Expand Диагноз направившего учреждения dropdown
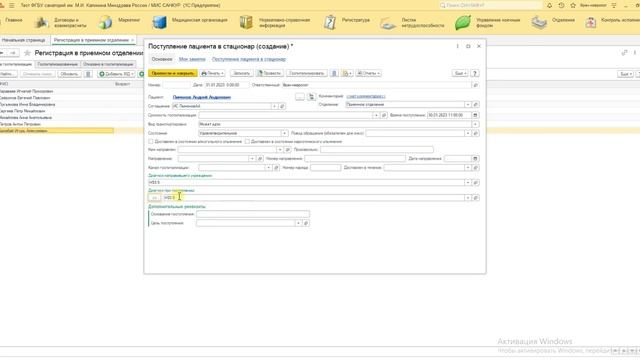Image resolution: width=640 pixels, height=360 pixels. 468,182
